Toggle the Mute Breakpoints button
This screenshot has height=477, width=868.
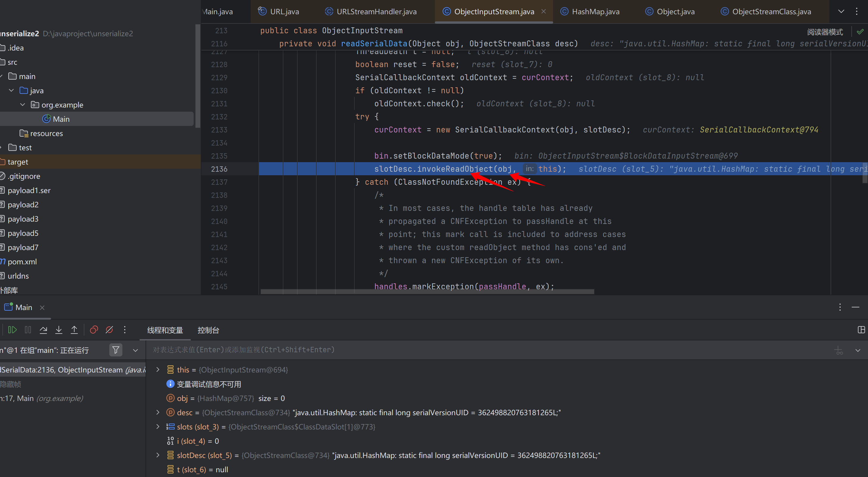[109, 330]
